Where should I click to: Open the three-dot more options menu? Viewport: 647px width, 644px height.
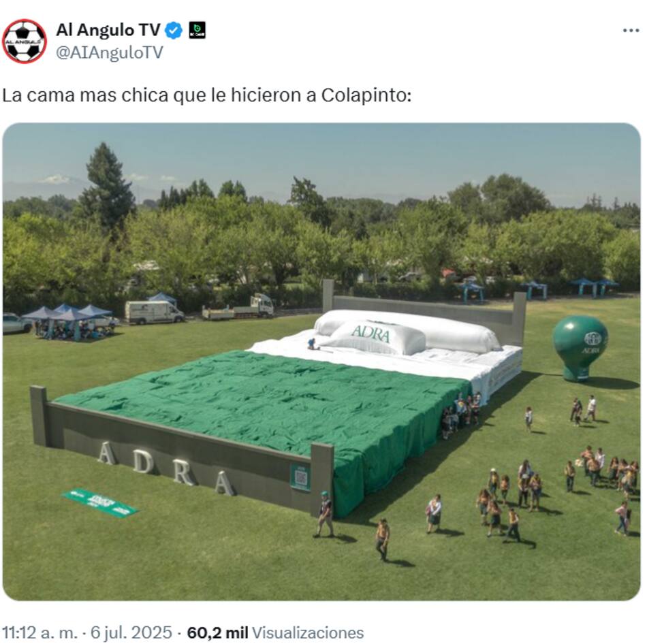coord(631,31)
